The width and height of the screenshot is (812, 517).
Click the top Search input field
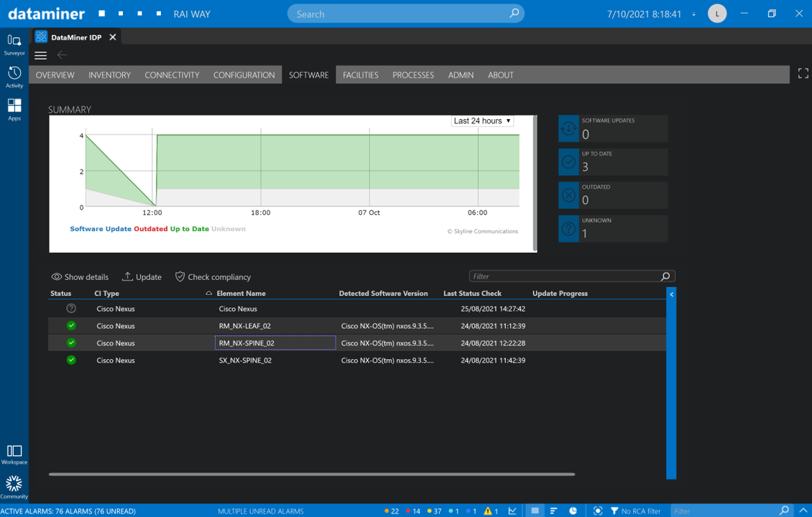[405, 14]
